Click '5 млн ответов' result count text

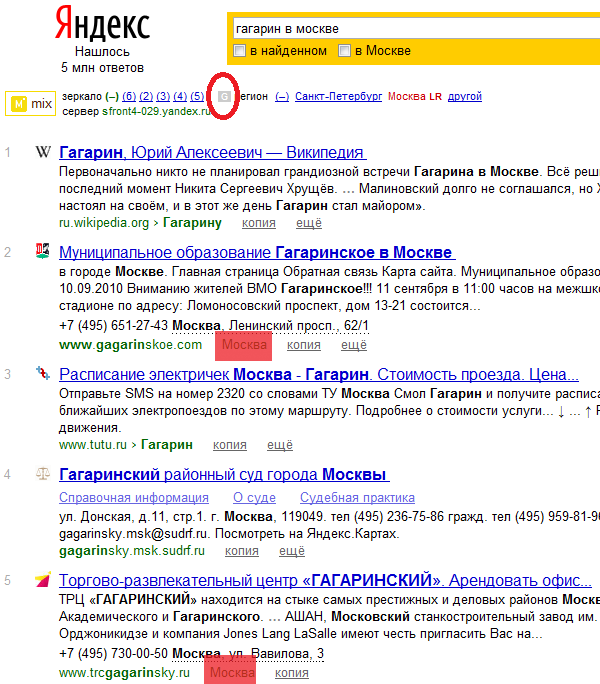tap(103, 68)
